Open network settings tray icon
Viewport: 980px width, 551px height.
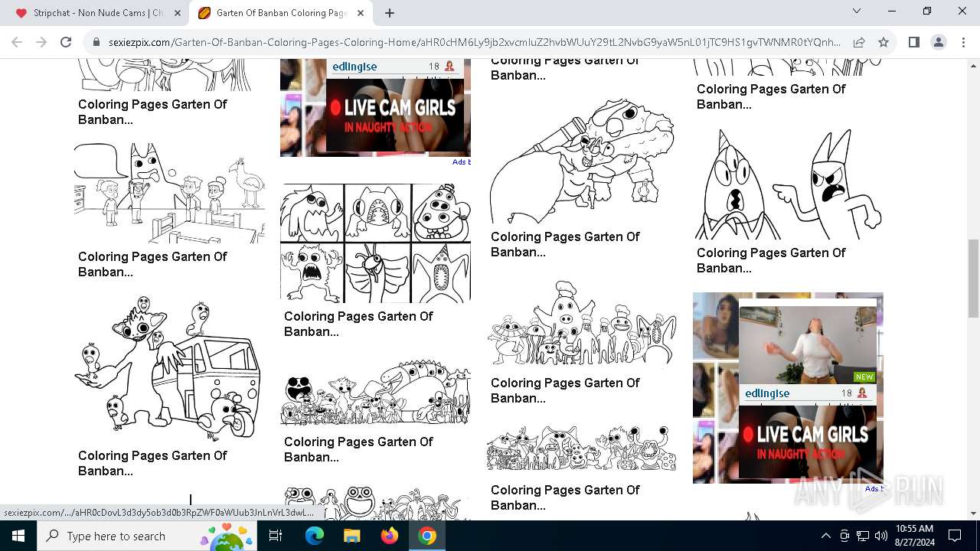pos(863,536)
